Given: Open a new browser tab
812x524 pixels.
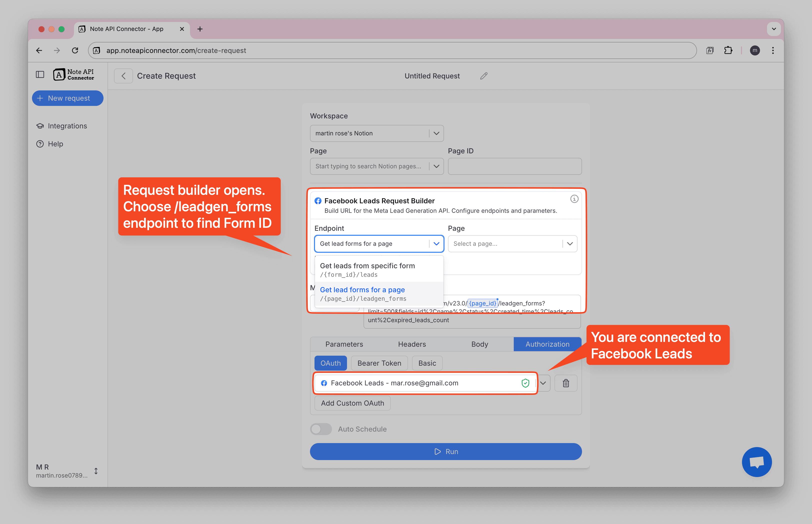Looking at the screenshot, I should pyautogui.click(x=200, y=29).
